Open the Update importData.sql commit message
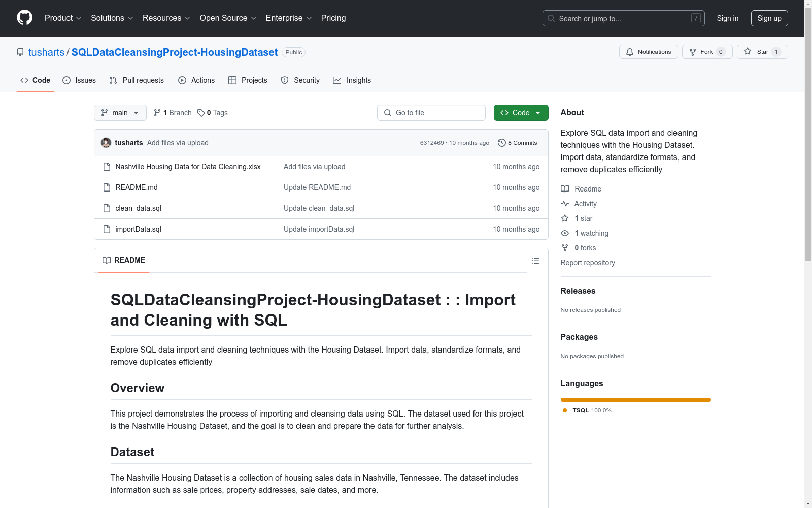 pos(319,229)
